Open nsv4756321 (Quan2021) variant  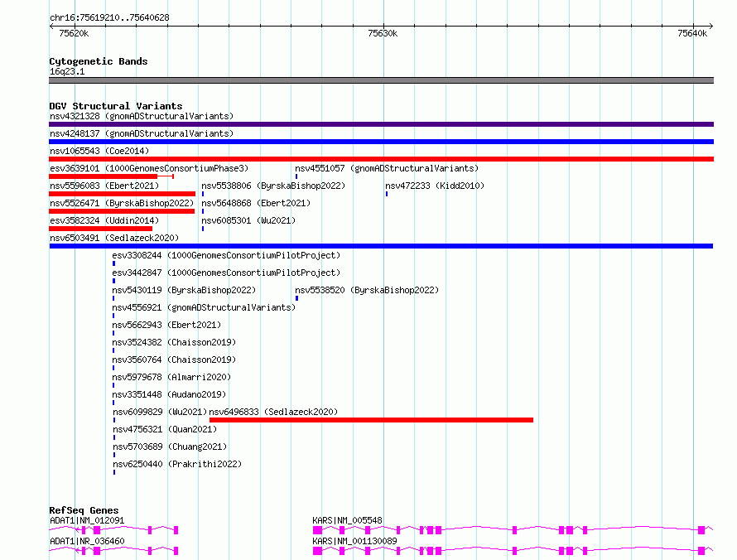point(165,429)
